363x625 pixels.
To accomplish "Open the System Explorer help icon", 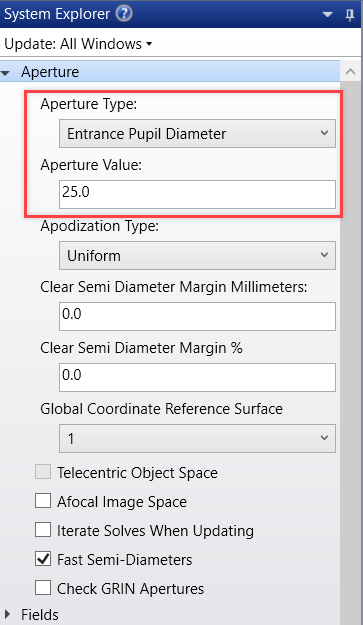I will click(124, 14).
